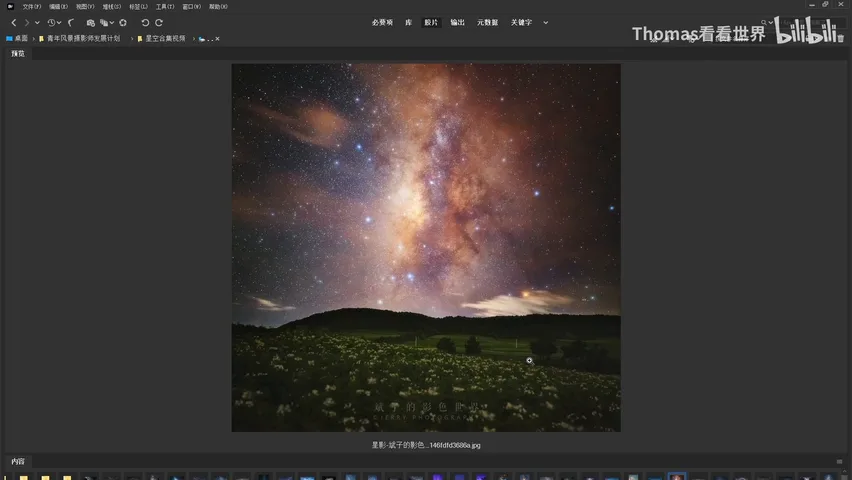Viewport: 852px width, 480px height.
Task: Switch to the 库 workspace
Action: [x=409, y=23]
